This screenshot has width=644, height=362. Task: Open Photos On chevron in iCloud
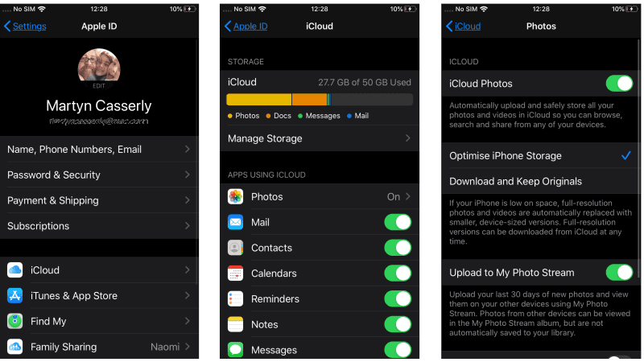point(408,196)
